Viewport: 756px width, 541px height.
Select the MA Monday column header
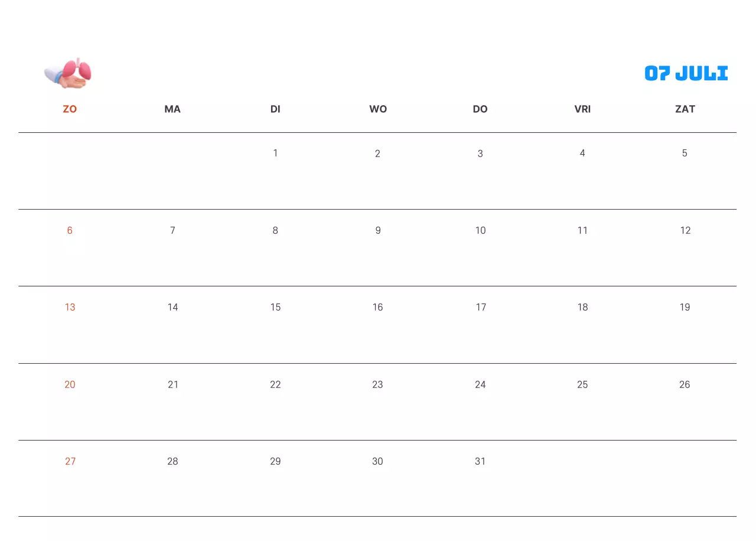click(x=172, y=109)
